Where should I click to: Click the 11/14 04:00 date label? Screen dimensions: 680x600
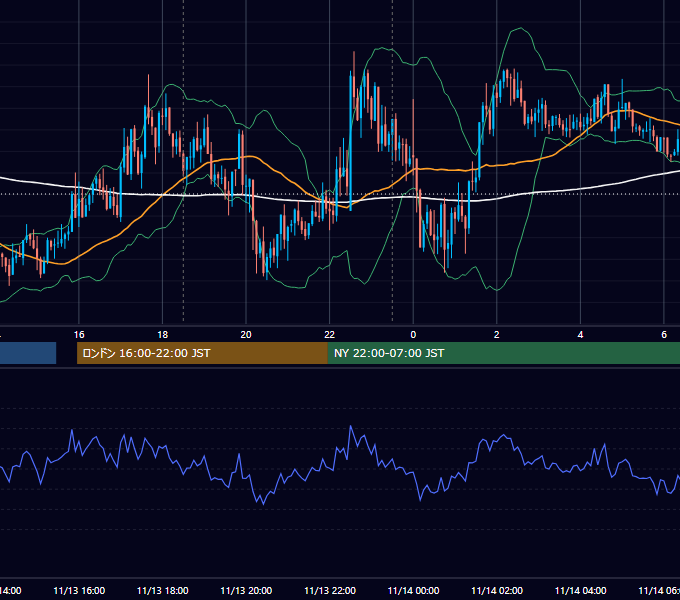(581, 591)
